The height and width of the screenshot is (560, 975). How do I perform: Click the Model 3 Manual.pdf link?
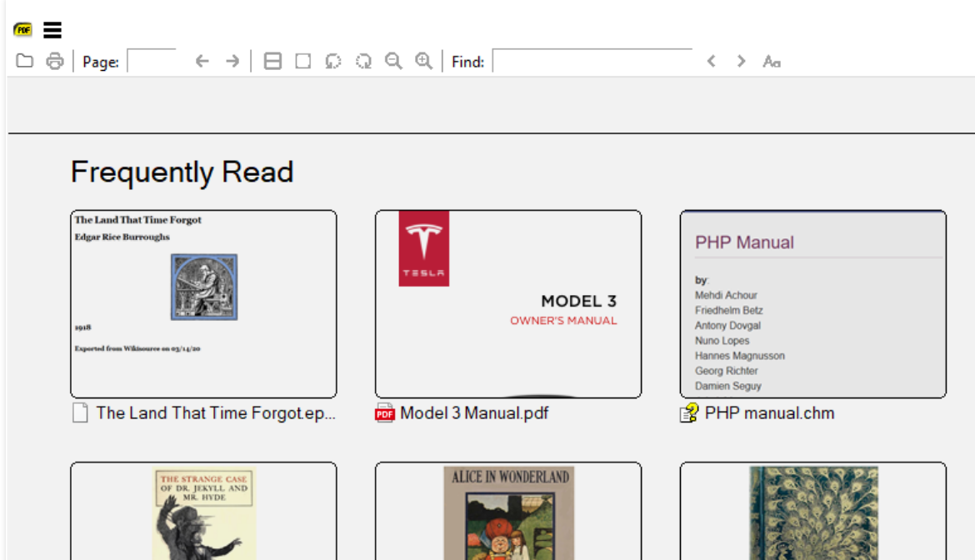(x=473, y=413)
